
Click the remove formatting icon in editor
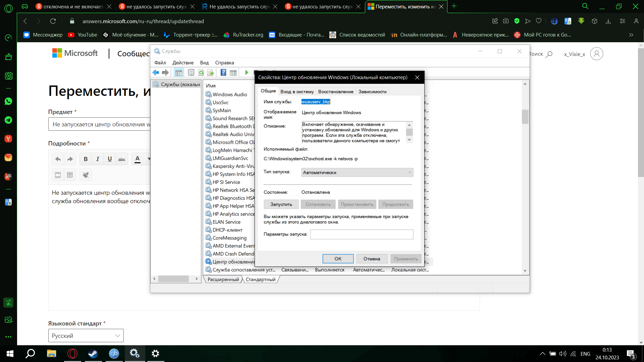point(86,175)
